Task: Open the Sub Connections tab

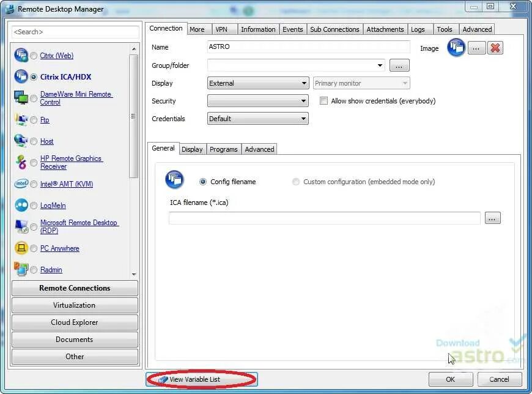Action: [334, 29]
